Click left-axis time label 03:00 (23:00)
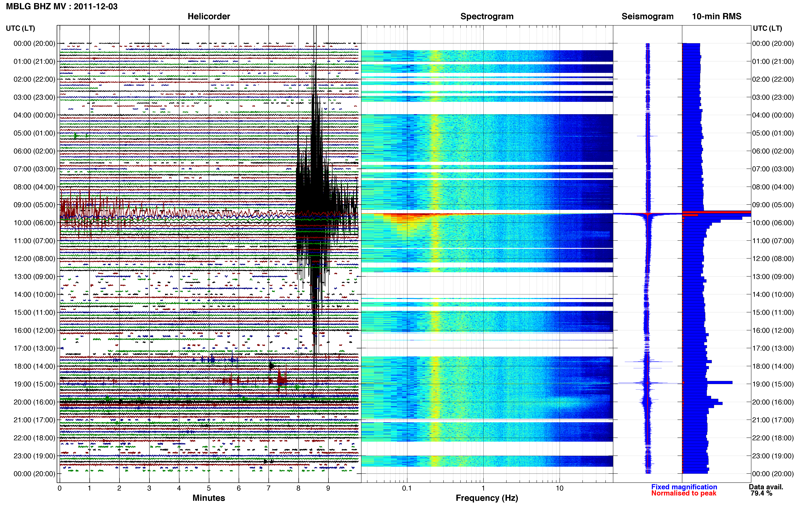The image size is (812, 508). click(34, 97)
